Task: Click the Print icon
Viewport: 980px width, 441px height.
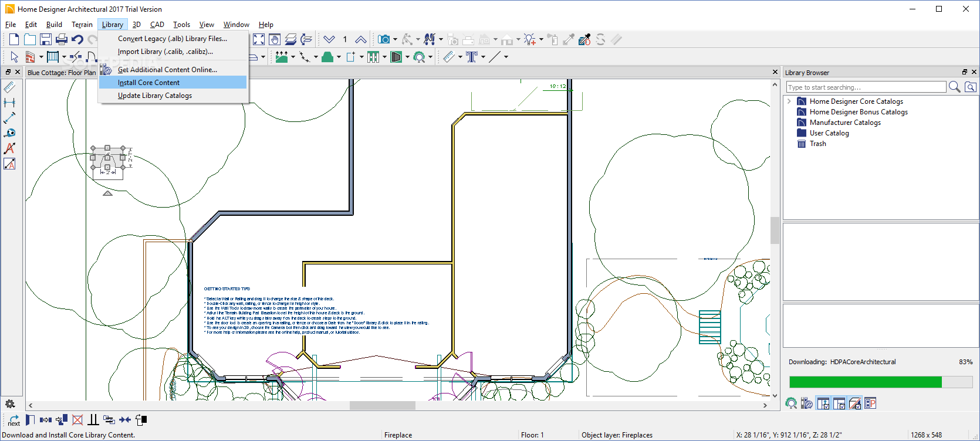Action: [x=62, y=39]
